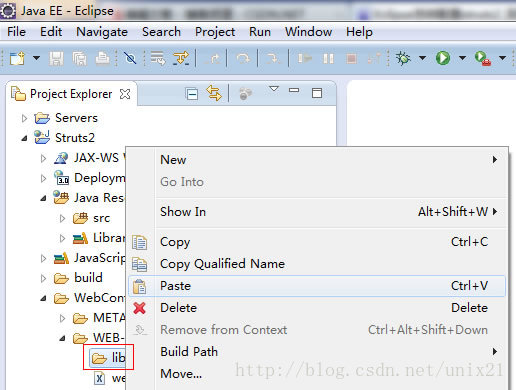Toggle Link with Editor icon
516x390 pixels.
pos(214,93)
